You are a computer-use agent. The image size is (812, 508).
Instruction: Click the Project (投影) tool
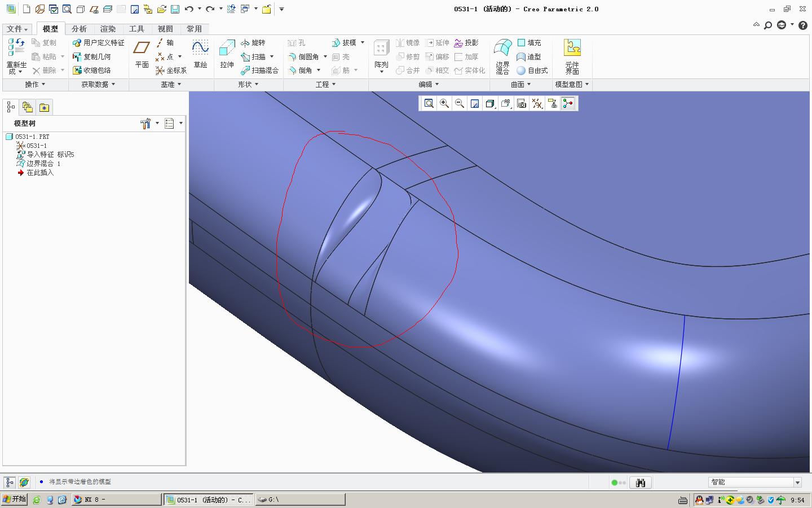click(x=466, y=43)
